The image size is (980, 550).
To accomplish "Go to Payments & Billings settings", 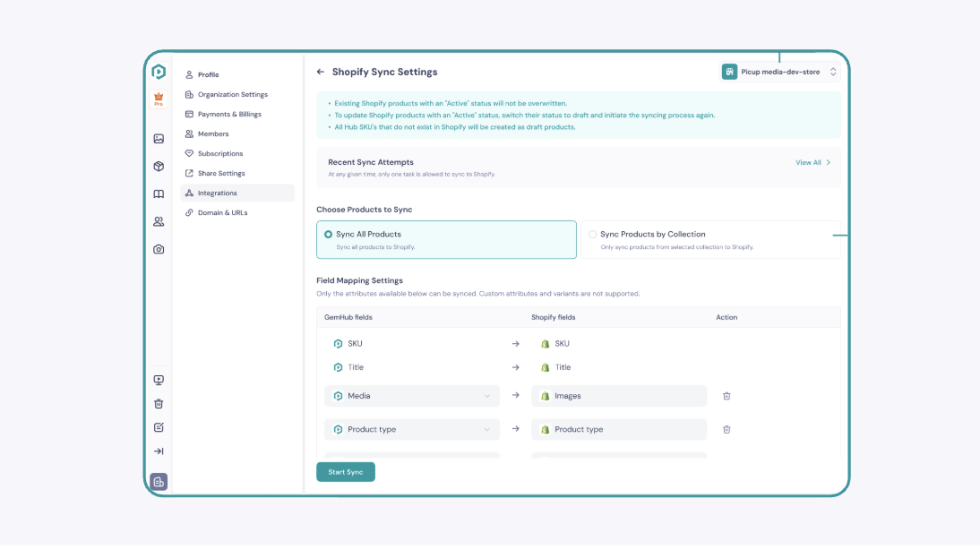I will [229, 114].
